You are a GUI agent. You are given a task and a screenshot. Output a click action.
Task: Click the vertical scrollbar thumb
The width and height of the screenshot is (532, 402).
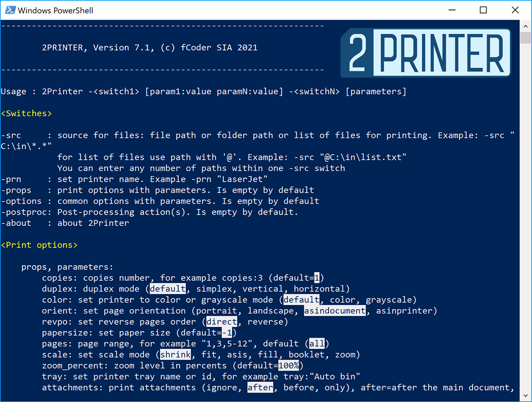click(x=525, y=37)
